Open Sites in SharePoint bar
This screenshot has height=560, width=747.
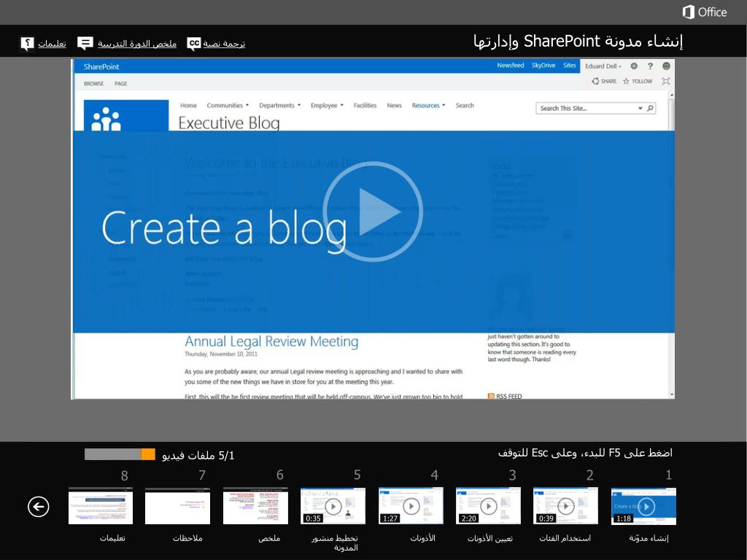coord(569,65)
